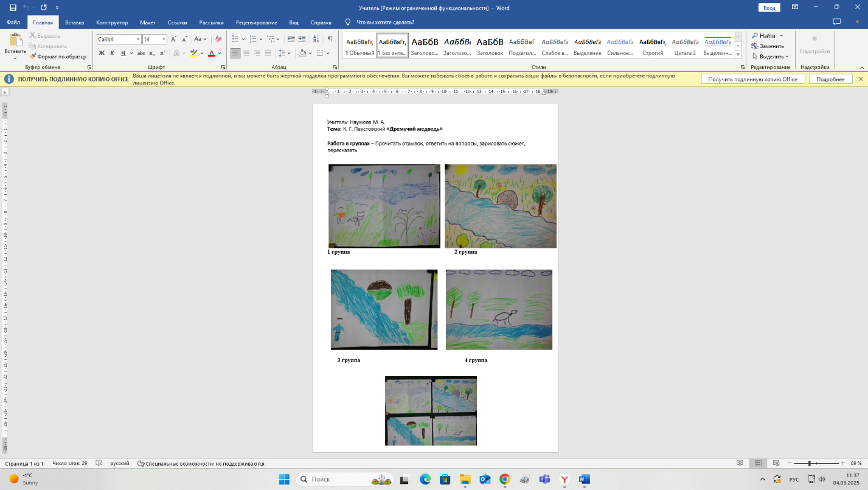Click the yellow text highlight color swatch

193,53
